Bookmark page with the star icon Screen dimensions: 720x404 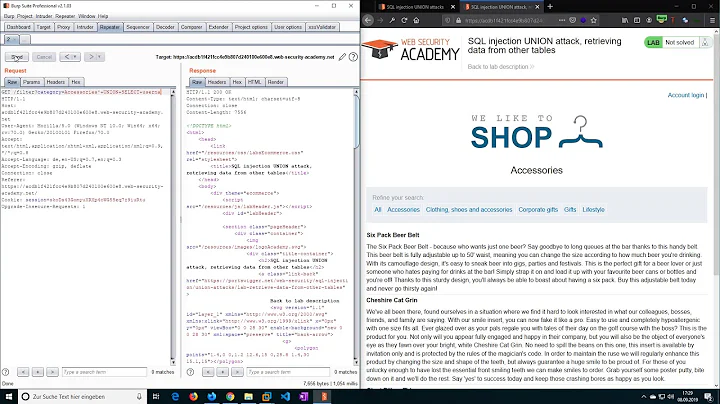(x=594, y=20)
